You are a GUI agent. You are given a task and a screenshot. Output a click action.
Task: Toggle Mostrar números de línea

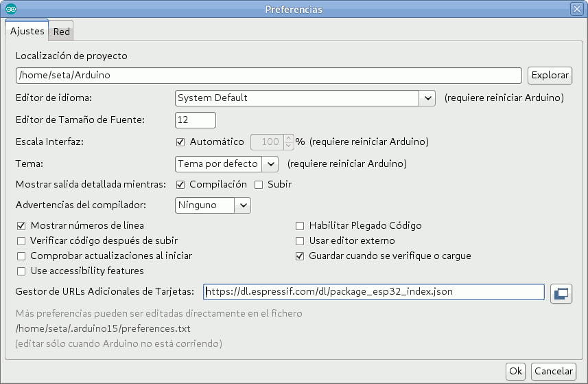tap(21, 226)
